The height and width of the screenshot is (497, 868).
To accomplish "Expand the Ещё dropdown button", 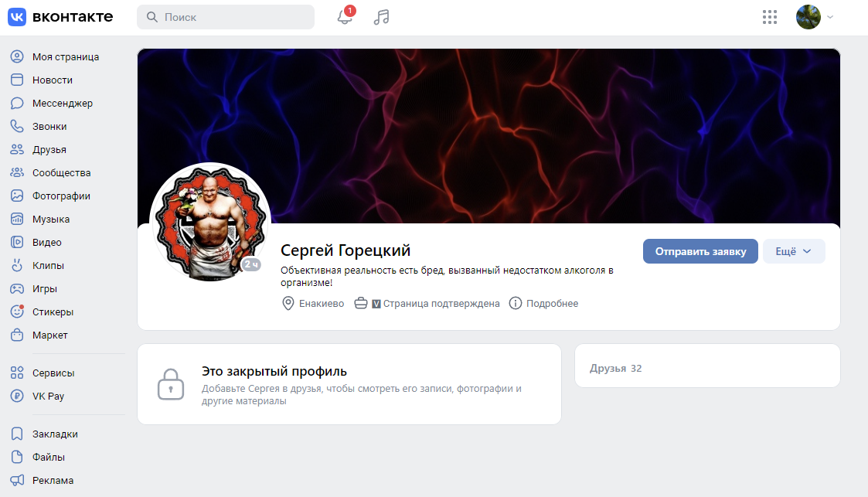I will [794, 251].
